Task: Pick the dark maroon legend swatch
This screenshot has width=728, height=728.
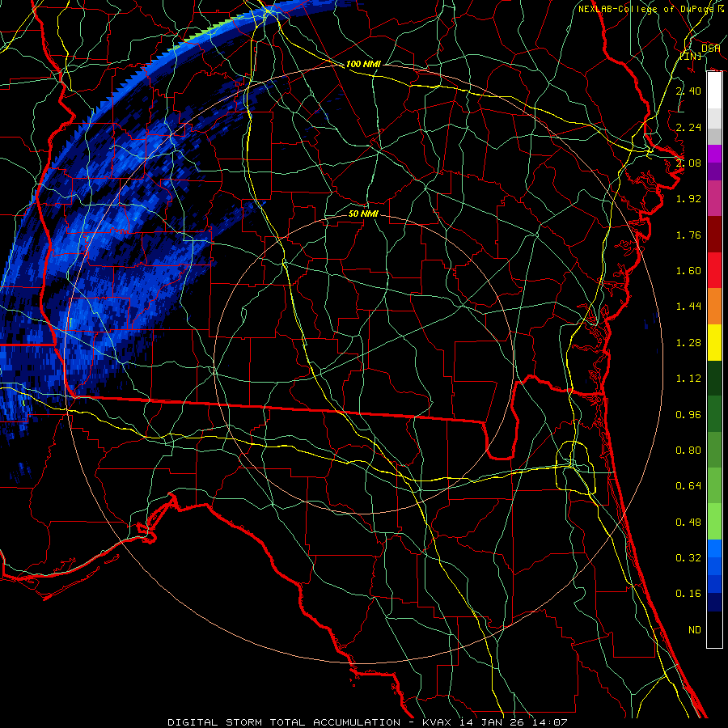Action: pos(714,235)
